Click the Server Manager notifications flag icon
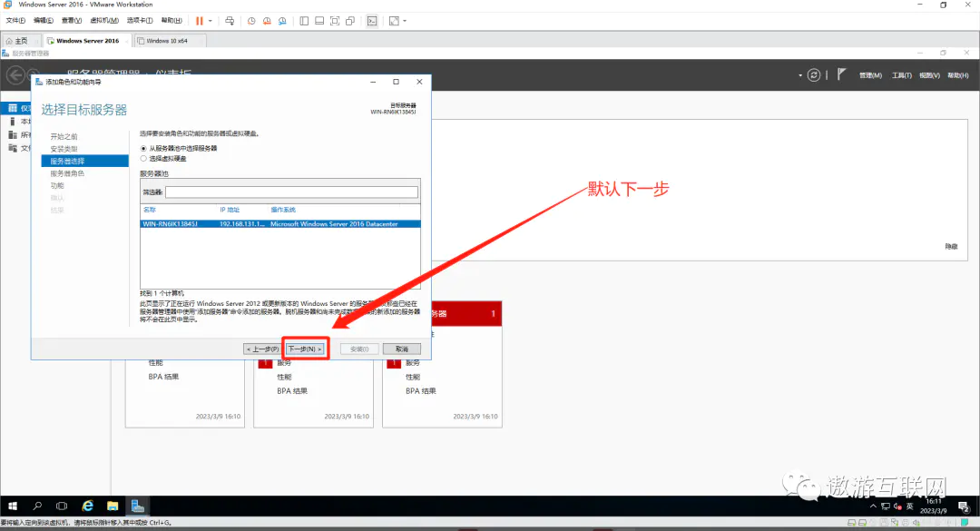This screenshot has height=531, width=980. click(841, 74)
